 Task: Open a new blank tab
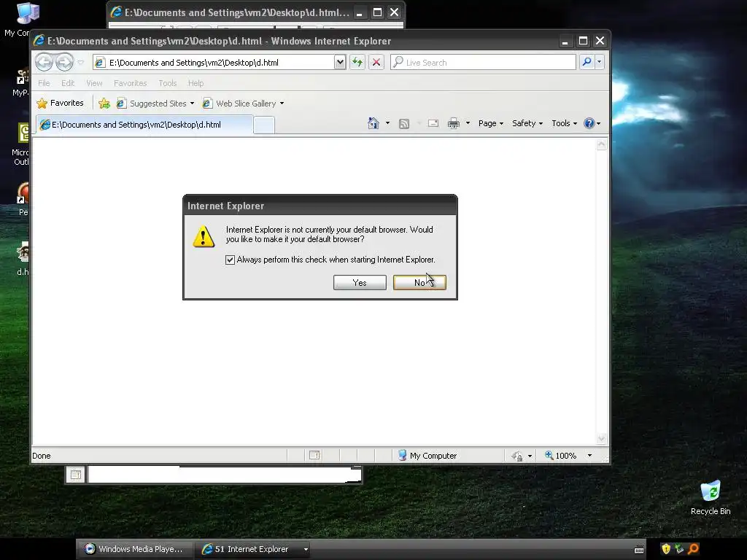tap(264, 125)
